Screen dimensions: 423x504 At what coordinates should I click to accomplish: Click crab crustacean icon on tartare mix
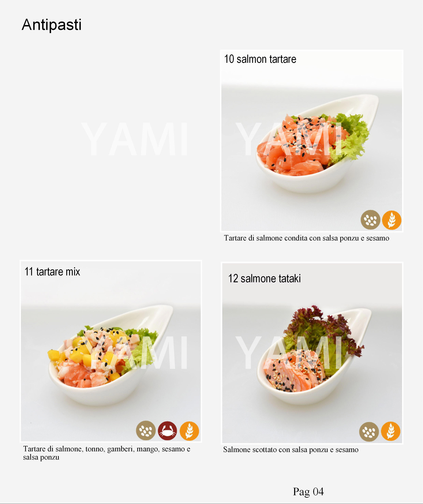(x=167, y=431)
